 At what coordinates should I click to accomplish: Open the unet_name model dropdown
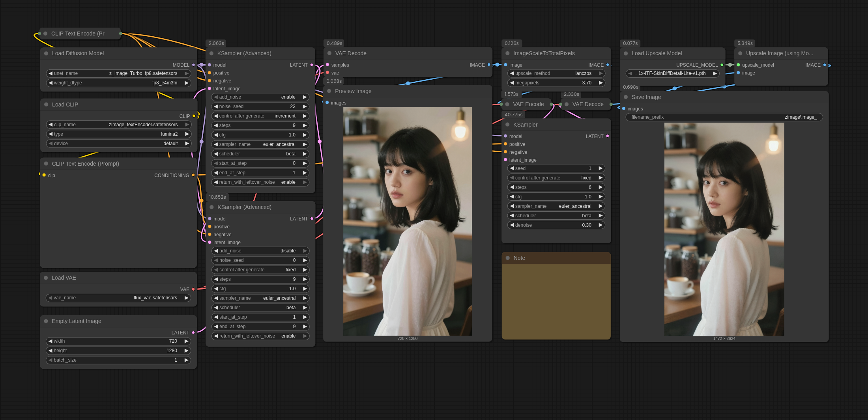tap(118, 73)
